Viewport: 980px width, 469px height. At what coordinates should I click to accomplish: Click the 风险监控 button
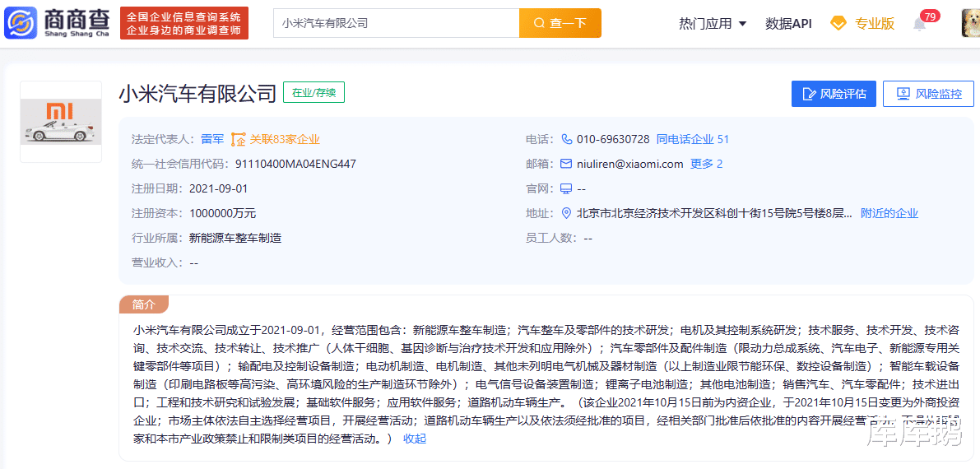(x=928, y=94)
